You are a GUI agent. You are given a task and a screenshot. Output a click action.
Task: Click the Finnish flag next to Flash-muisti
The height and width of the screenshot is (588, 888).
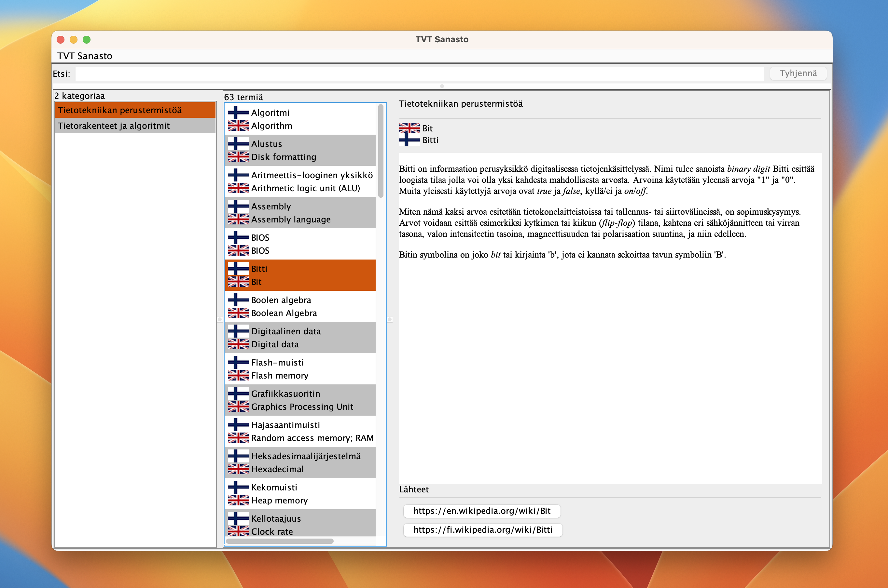(238, 362)
